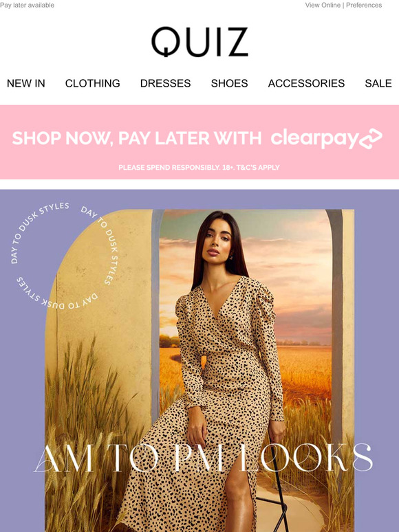399x532 pixels.
Task: Click the Pay later available preheader text
Action: [27, 5]
